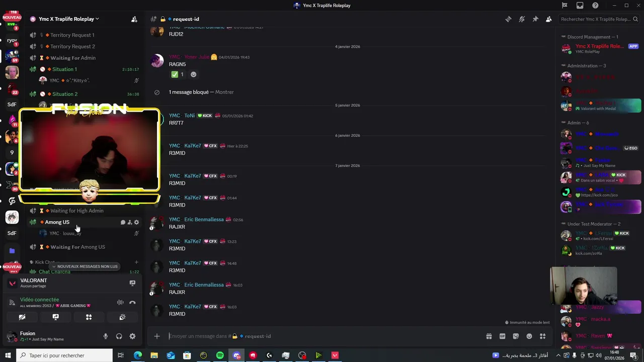644x362 pixels.
Task: Open the GIF picker
Action: tap(502, 336)
